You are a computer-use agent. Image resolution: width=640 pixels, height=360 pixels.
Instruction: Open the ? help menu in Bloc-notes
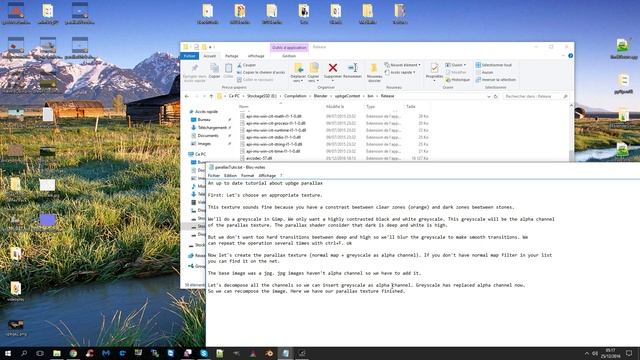pos(281,176)
